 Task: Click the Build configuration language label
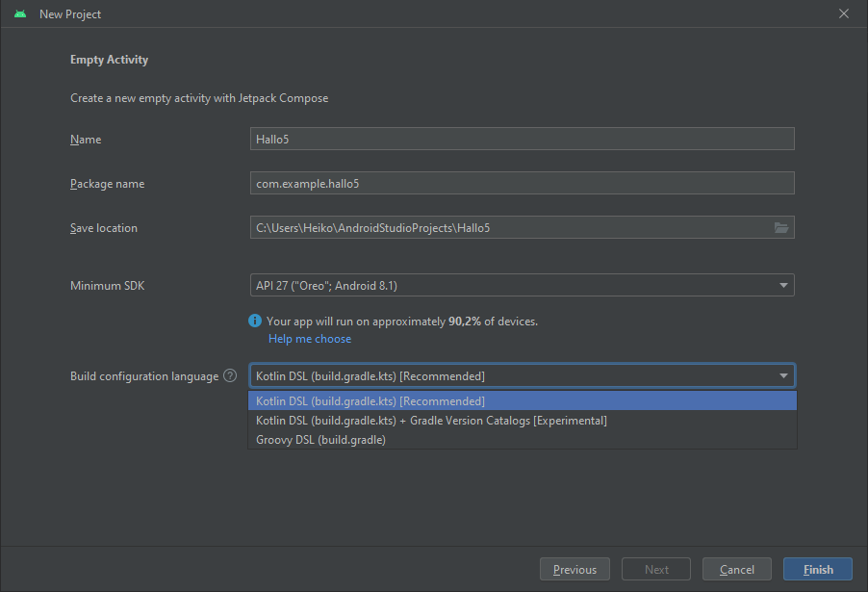click(144, 376)
